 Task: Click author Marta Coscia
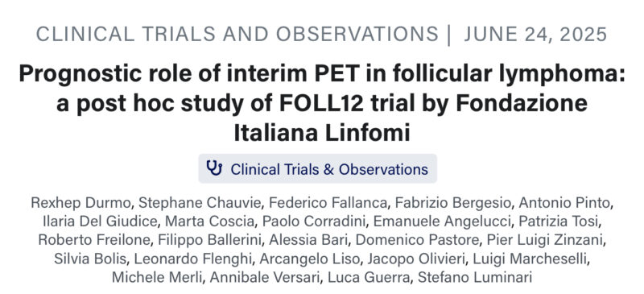tap(210, 222)
